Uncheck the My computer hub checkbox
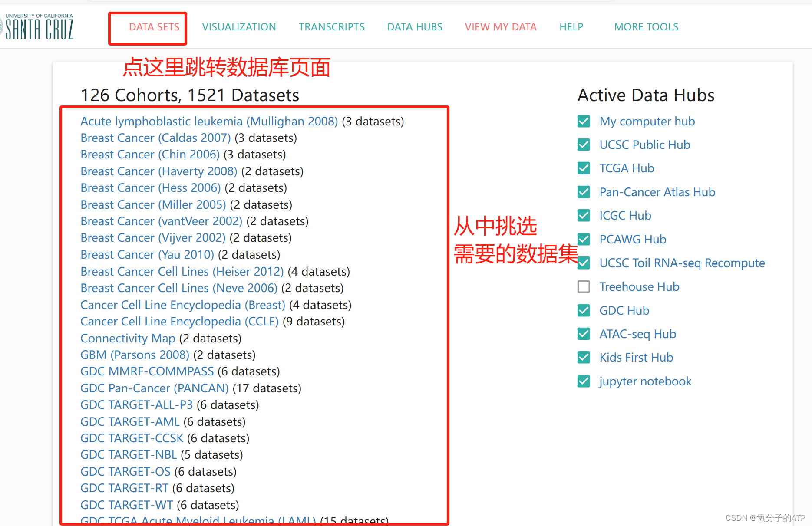The image size is (812, 526). (x=584, y=121)
